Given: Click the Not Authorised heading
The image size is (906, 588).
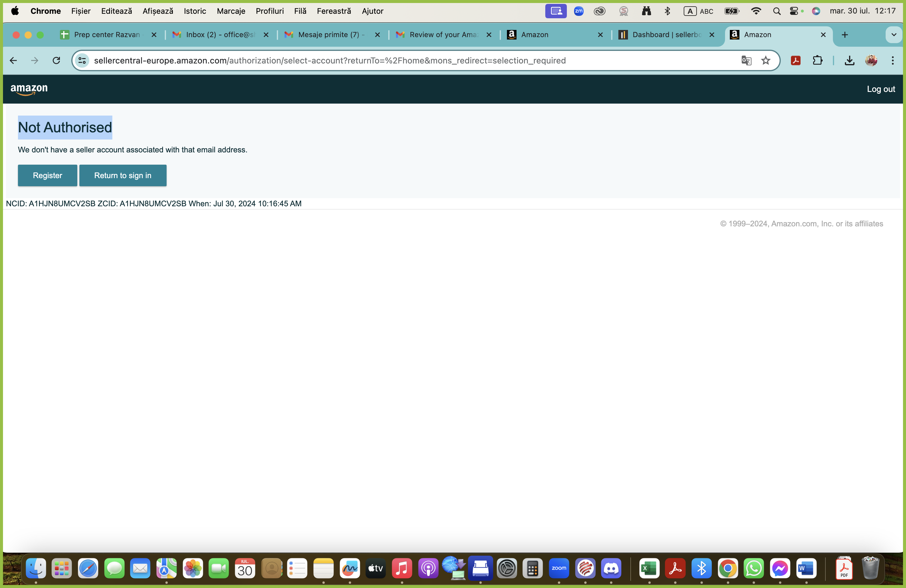Looking at the screenshot, I should [x=65, y=128].
